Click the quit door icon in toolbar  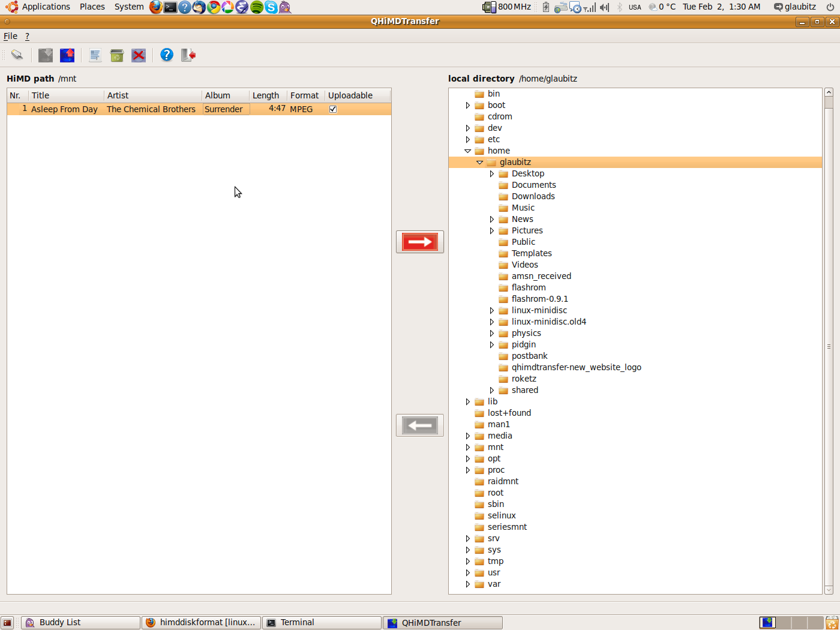pyautogui.click(x=188, y=55)
